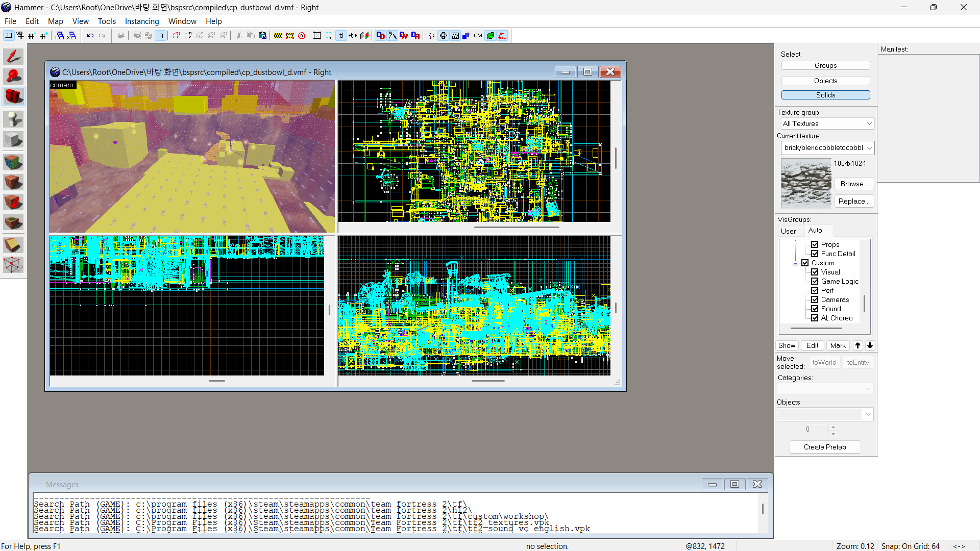Screen dimensions: 980x551
Task: Click the larger grid icon
Action: coord(43,36)
